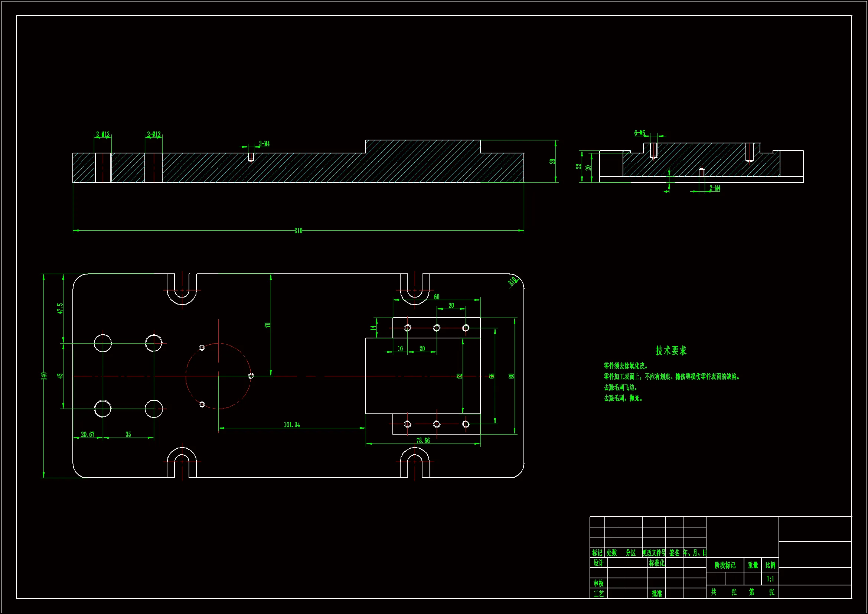The width and height of the screenshot is (868, 614).
Task: Click the R10 corner radius label
Action: click(x=512, y=281)
